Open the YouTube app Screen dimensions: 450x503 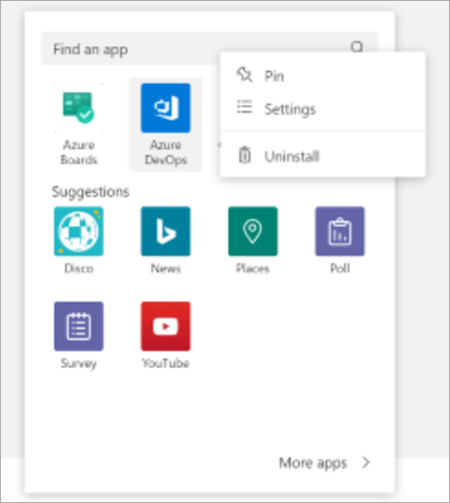pos(166,326)
